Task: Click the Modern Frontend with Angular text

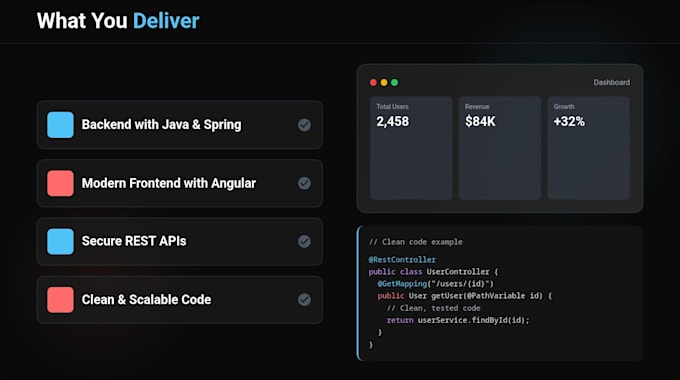Action: click(x=169, y=183)
